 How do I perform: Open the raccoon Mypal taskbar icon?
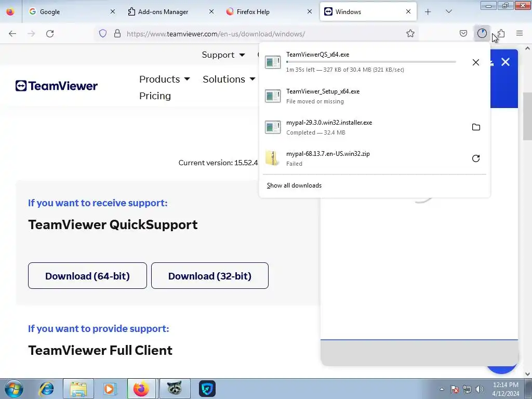175,389
